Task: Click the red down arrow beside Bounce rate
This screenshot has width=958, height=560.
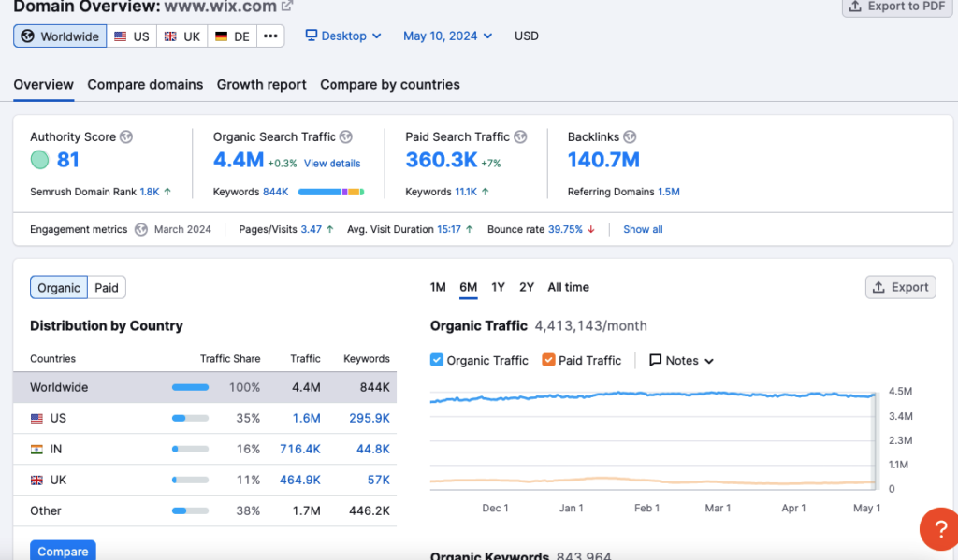Action: [591, 230]
